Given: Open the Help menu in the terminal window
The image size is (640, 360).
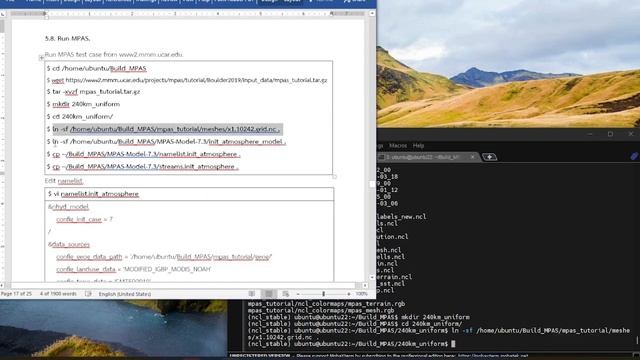Looking at the screenshot, I should pyautogui.click(x=418, y=146).
